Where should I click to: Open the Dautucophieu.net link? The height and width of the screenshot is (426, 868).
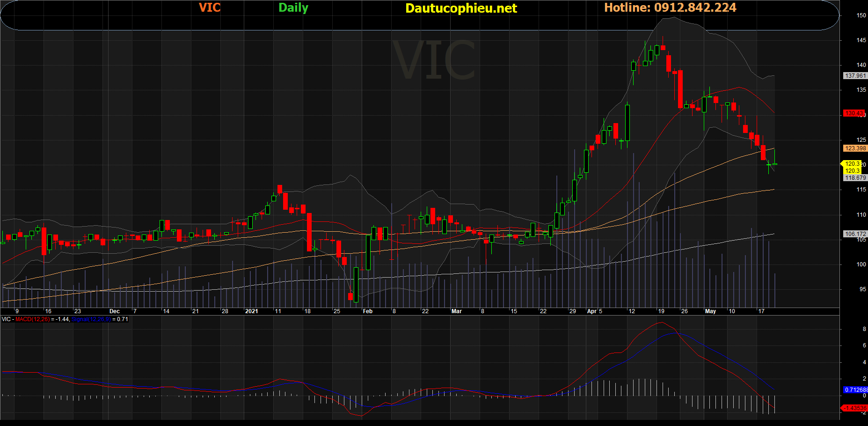tap(461, 8)
